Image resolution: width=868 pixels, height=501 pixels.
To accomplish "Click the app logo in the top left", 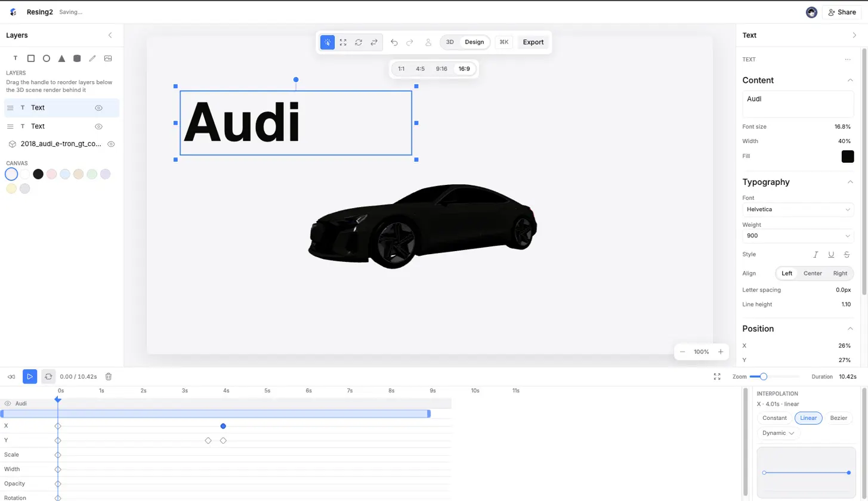I will pos(13,12).
